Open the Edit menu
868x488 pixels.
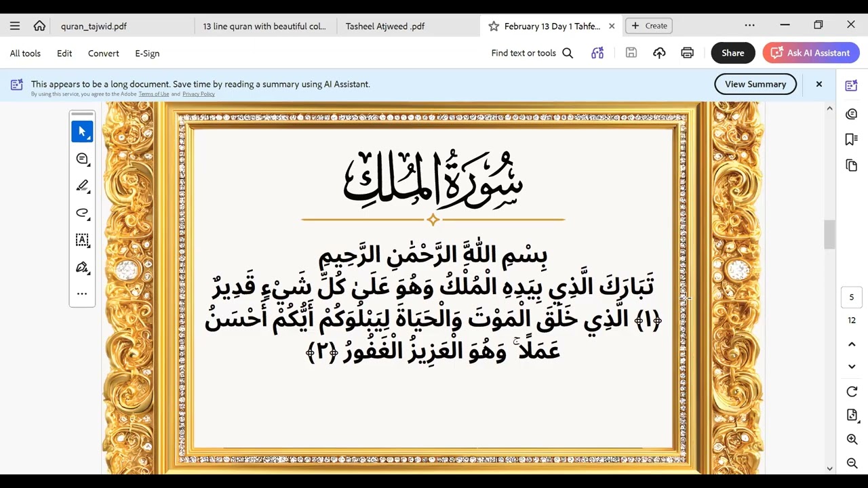click(64, 53)
